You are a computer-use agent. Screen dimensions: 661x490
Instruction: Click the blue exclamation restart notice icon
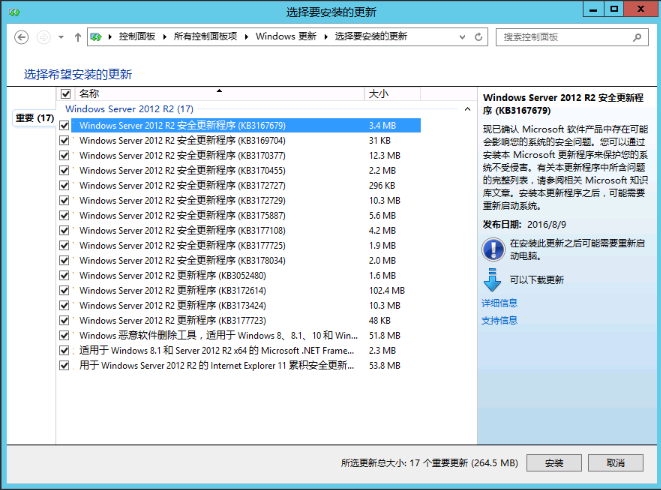click(x=493, y=249)
